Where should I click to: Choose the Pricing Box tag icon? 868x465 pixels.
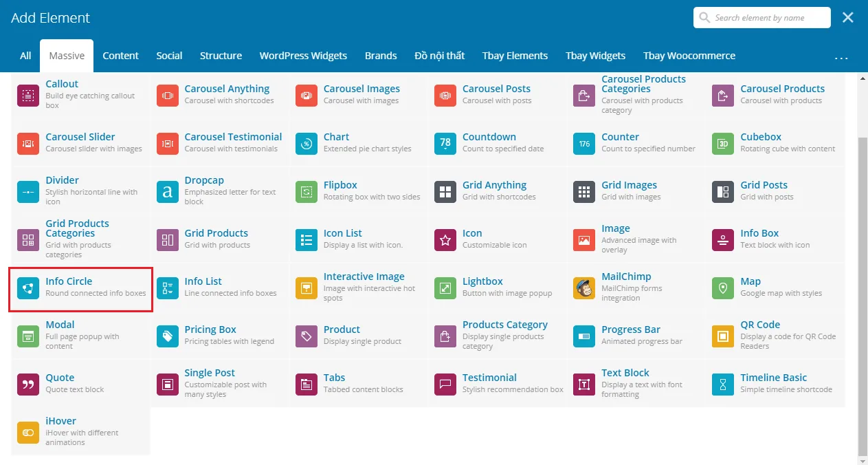(167, 336)
